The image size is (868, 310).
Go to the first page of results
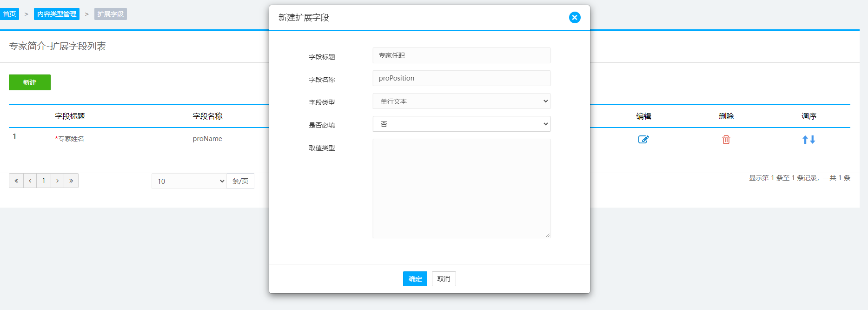point(16,181)
